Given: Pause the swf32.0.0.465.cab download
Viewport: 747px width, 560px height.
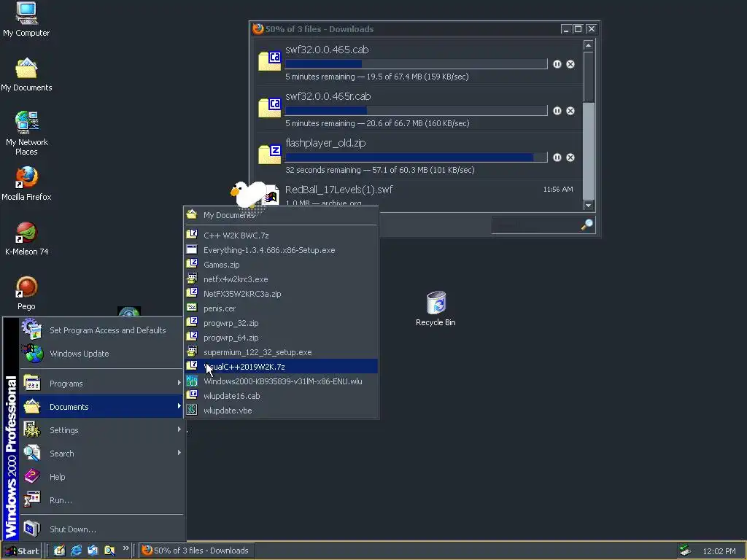Looking at the screenshot, I should (x=557, y=64).
